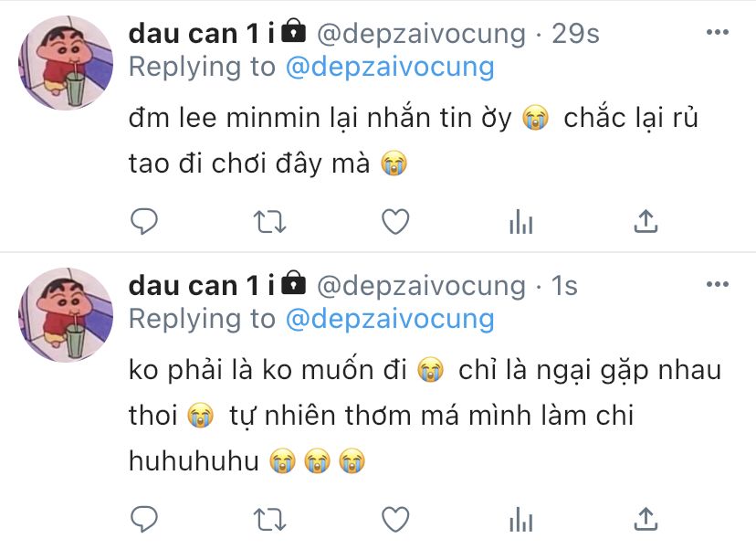756x549 pixels.
Task: Reply to the first tweet about lee minmin
Action: tap(144, 221)
